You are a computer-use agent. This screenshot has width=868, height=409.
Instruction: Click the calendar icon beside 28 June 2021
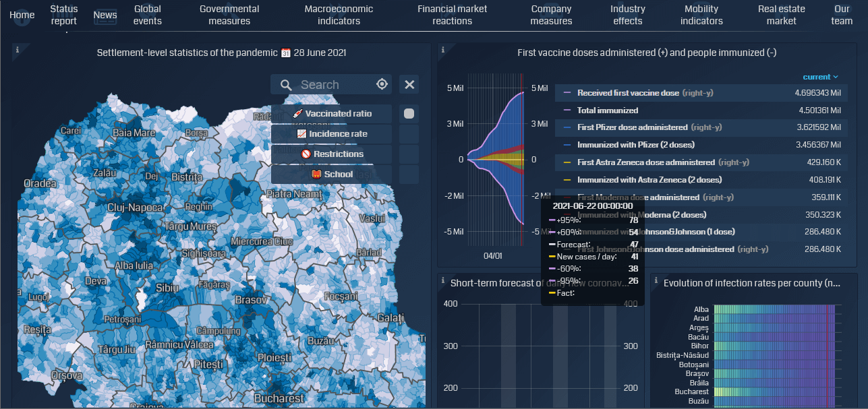[285, 53]
